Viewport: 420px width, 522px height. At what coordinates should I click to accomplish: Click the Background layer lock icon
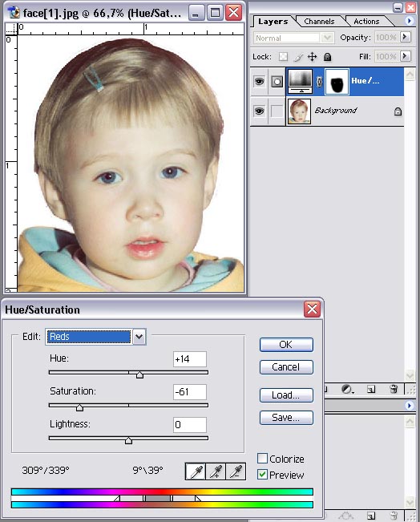point(398,111)
